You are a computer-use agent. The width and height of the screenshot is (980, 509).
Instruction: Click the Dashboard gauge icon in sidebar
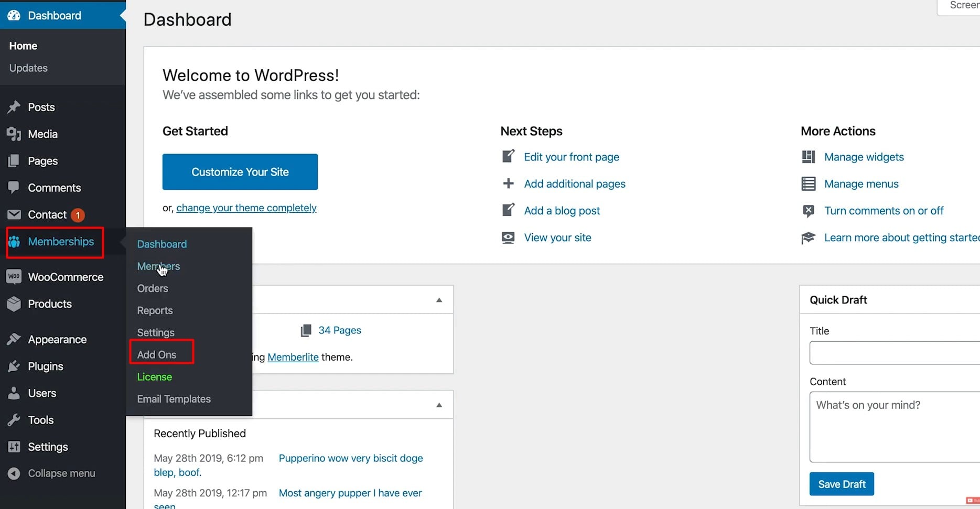(x=14, y=15)
